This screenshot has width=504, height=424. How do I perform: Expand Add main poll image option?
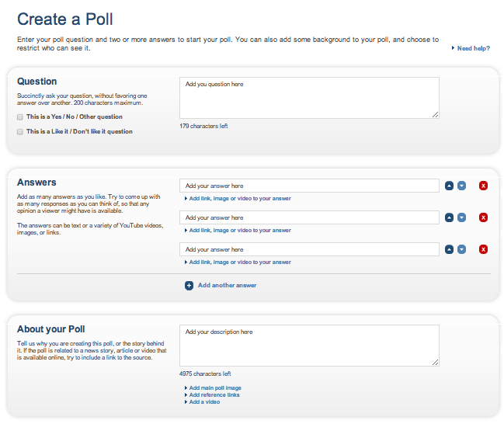[x=214, y=388]
